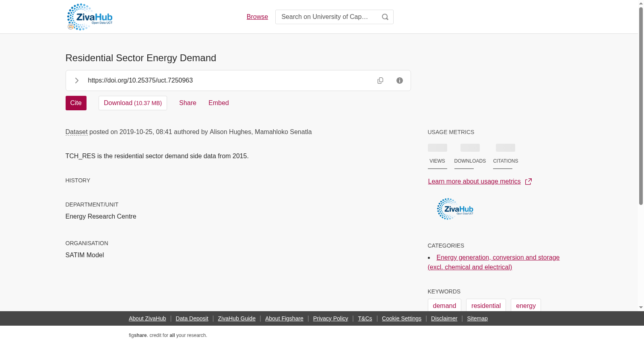Click the Cite button

click(76, 103)
